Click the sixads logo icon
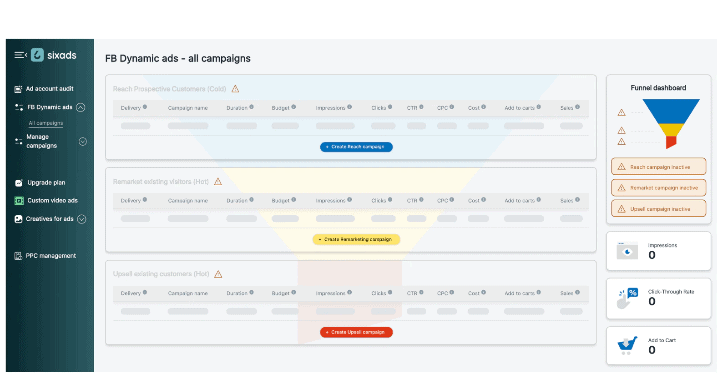 pos(37,55)
